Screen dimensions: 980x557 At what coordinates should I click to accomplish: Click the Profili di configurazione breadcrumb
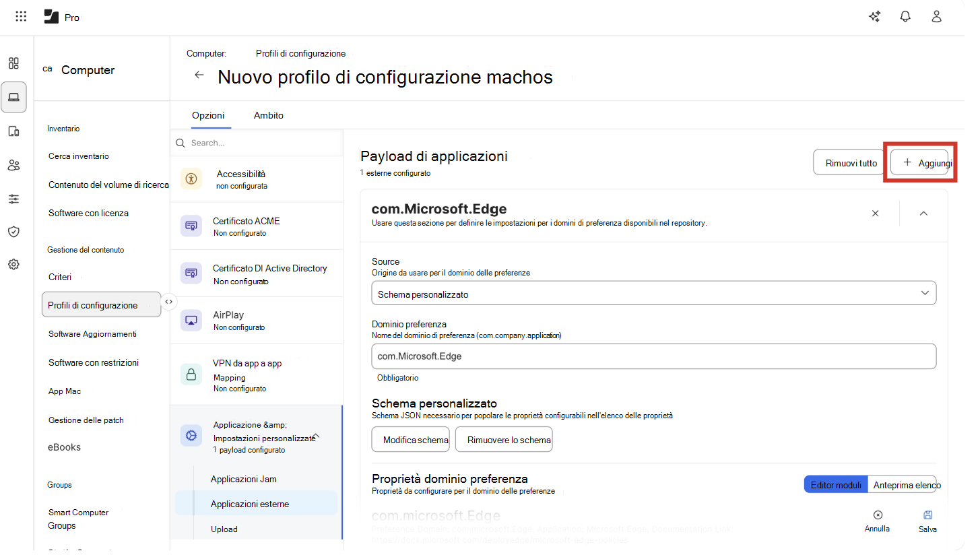pos(300,53)
